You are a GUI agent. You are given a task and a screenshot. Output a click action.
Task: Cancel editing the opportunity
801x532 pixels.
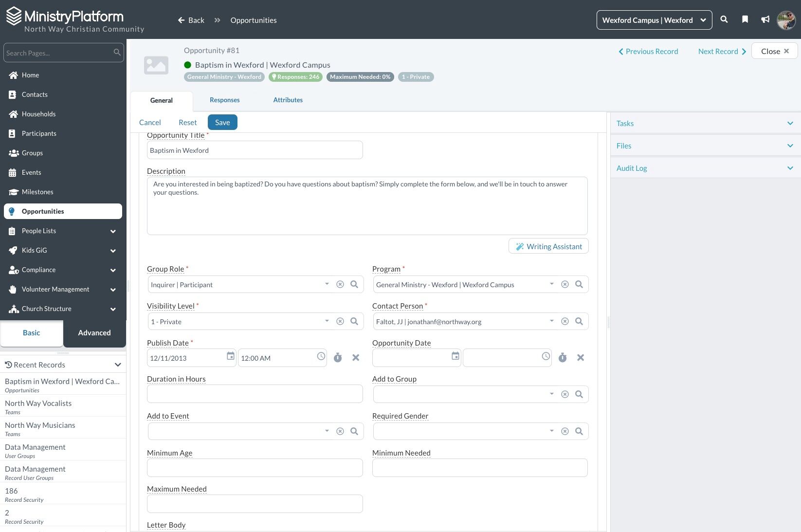tap(150, 123)
